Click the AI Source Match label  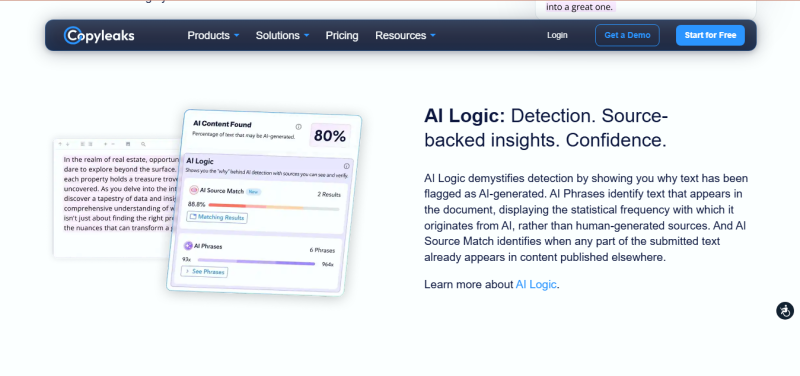pos(221,190)
